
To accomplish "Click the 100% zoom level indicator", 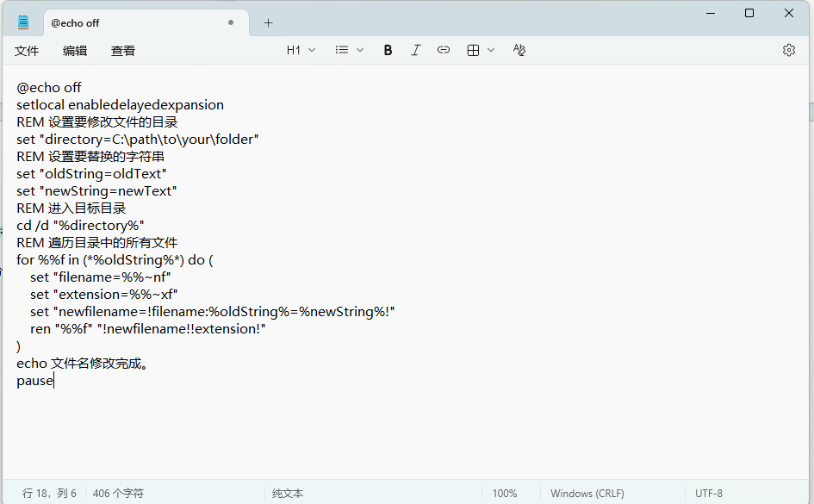I will (x=505, y=493).
